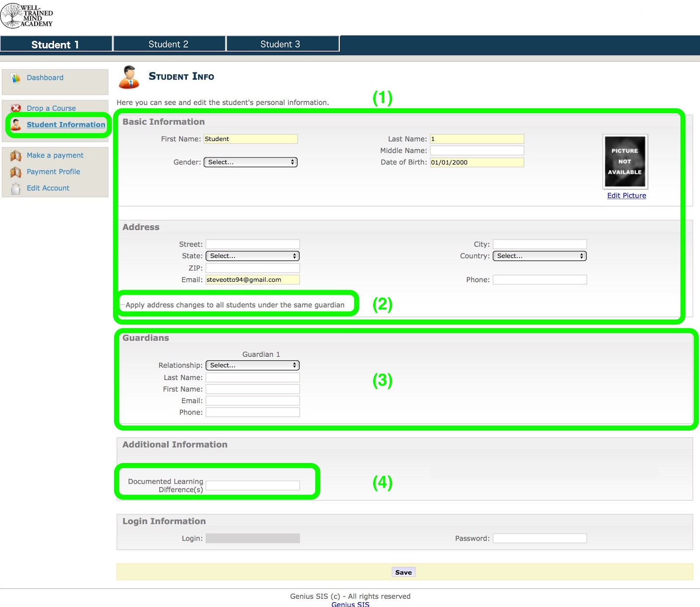
Task: Enable apply address changes to all students
Action: pyautogui.click(x=123, y=305)
